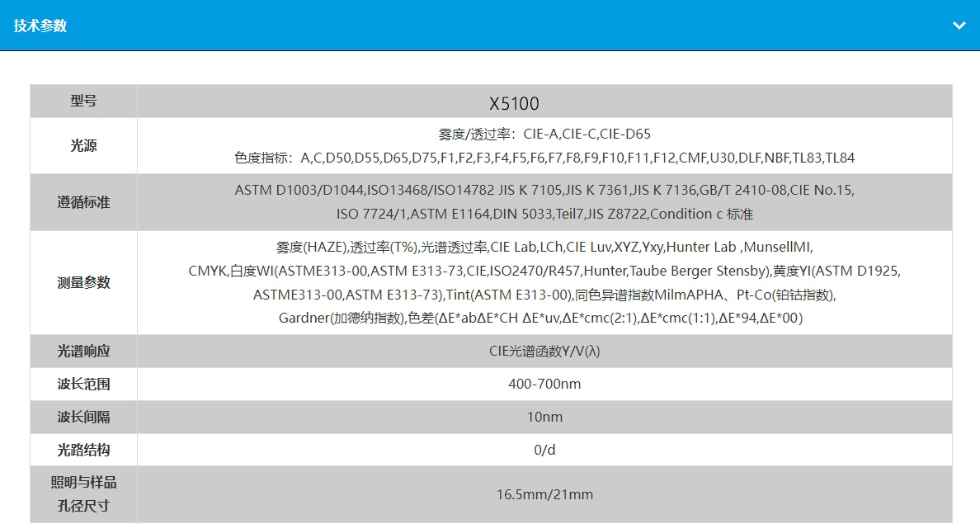Click the 雾度/透过率 CIE-A light source line
980x524 pixels.
pyautogui.click(x=544, y=134)
